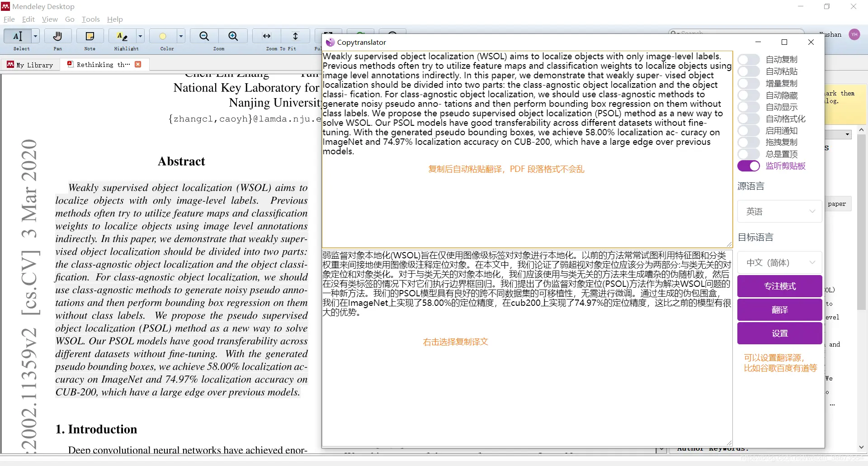Open the File menu in Mendeley

click(x=9, y=19)
